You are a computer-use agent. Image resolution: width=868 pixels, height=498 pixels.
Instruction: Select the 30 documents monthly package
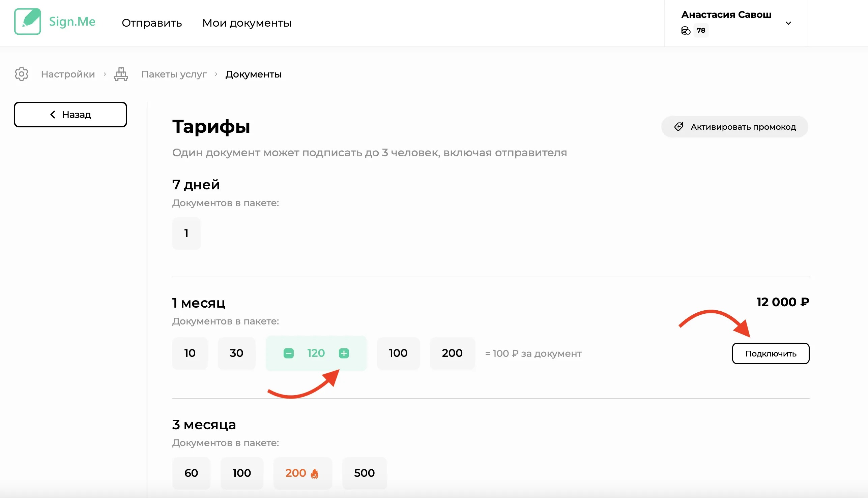pyautogui.click(x=236, y=353)
